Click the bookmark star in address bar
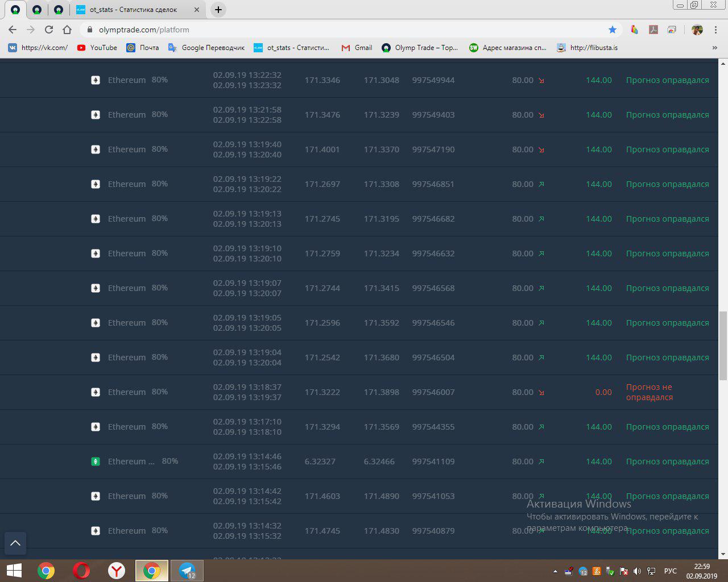 613,30
